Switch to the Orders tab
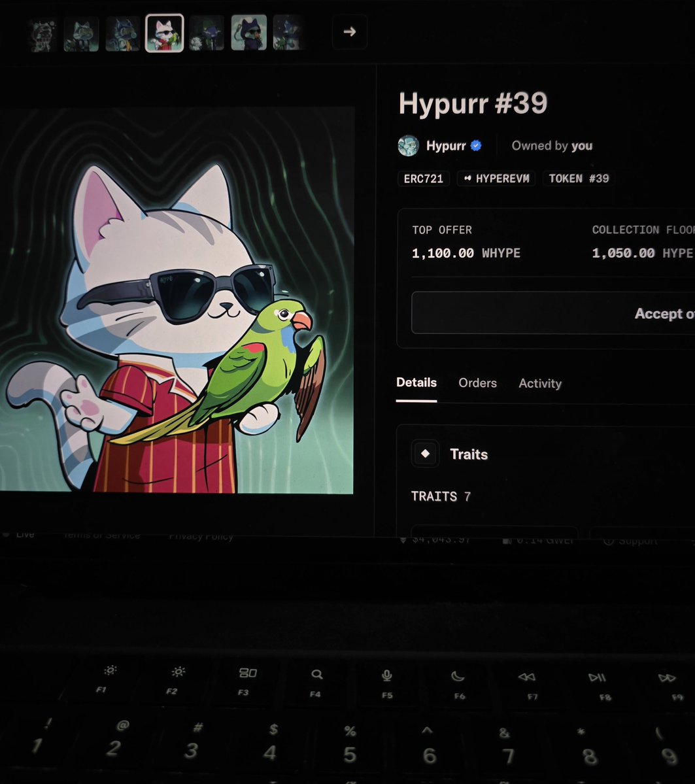The height and width of the screenshot is (784, 695). 477,383
